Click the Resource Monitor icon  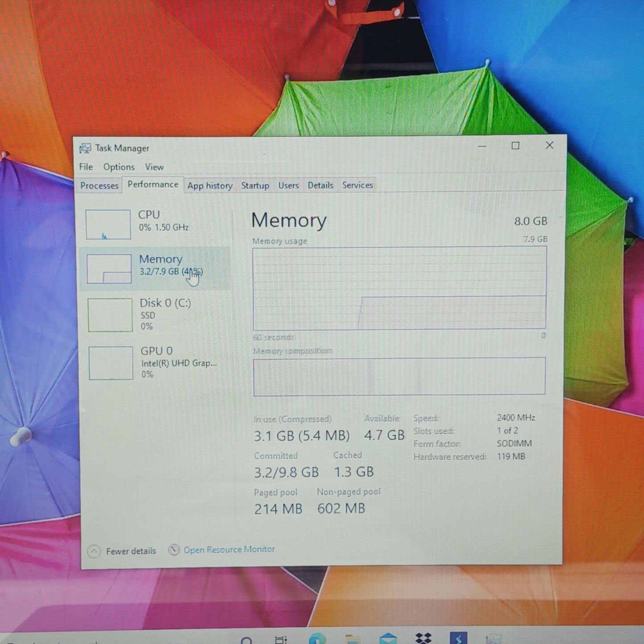point(174,550)
